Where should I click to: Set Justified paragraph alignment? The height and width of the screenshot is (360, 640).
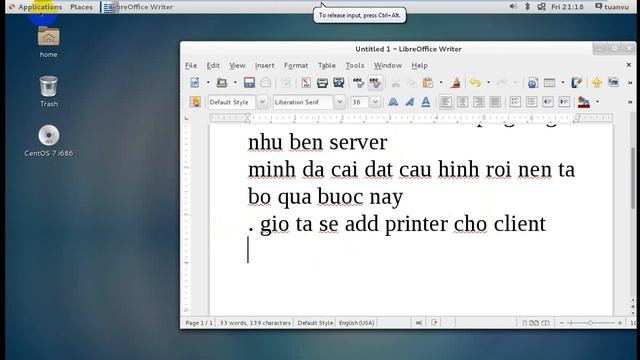[495, 102]
